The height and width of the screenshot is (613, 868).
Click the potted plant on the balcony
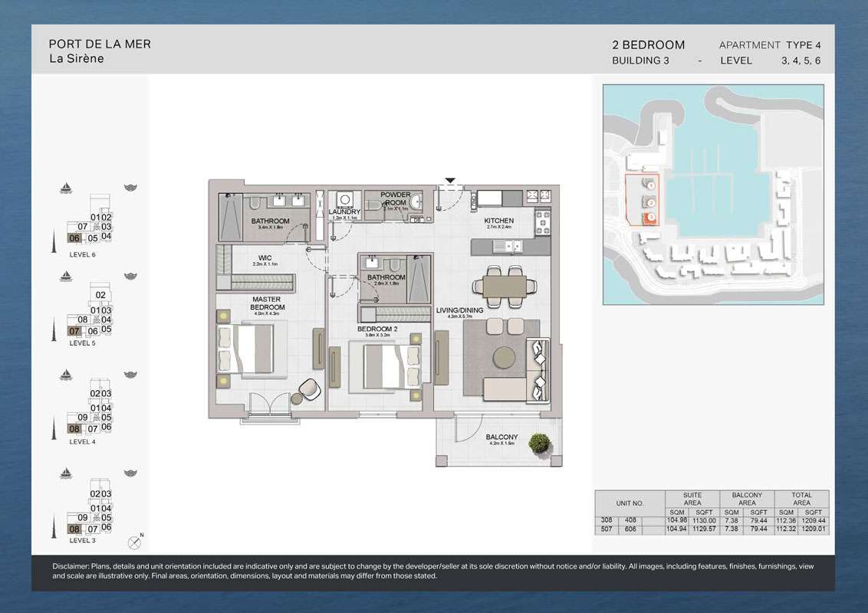[540, 443]
